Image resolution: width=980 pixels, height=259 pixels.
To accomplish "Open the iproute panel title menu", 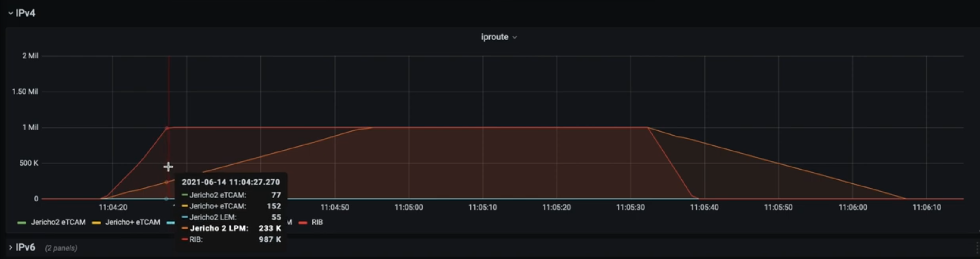I will point(494,37).
